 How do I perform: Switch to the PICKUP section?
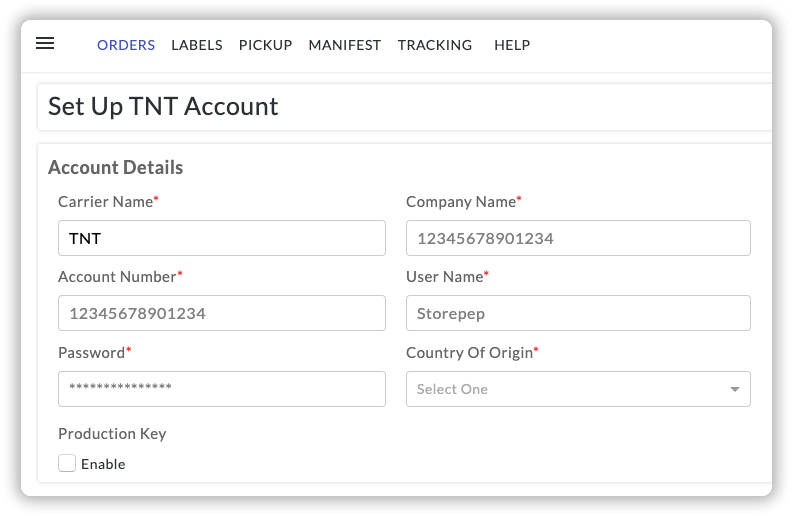point(266,45)
